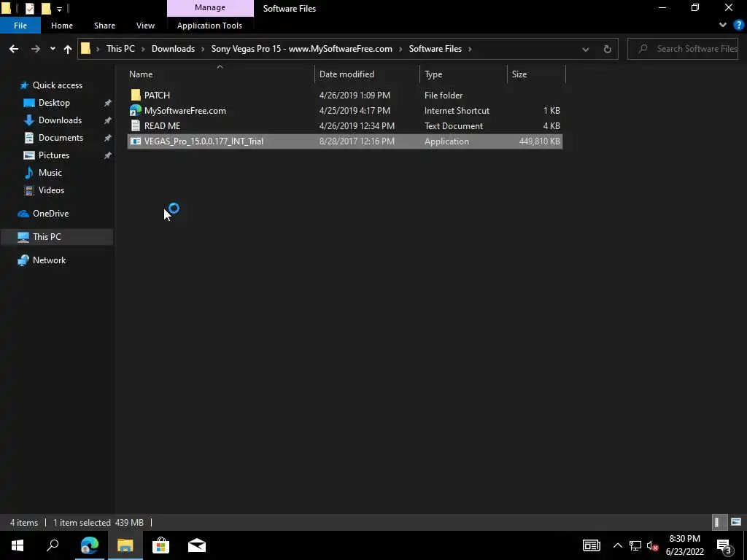747x560 pixels.
Task: Open the Share ribbon tab
Action: (104, 26)
